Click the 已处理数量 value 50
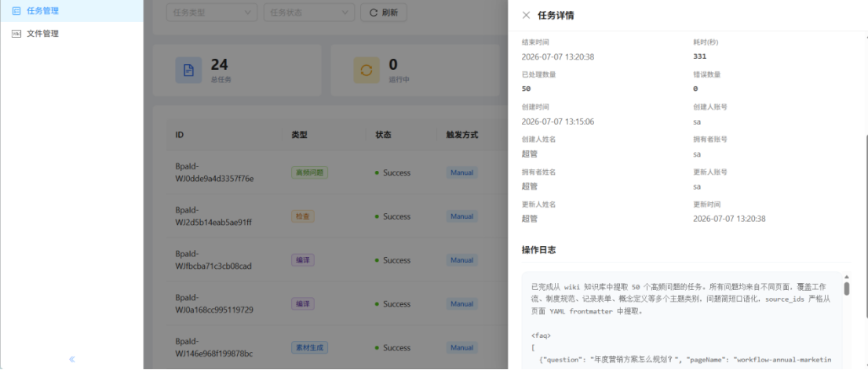Viewport: 868px width, 370px height. [x=526, y=89]
